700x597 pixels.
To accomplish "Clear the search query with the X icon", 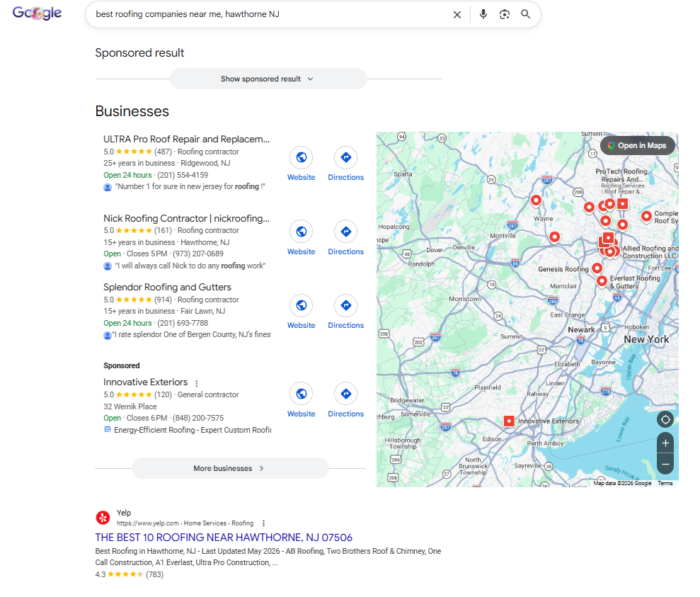I will tap(457, 15).
